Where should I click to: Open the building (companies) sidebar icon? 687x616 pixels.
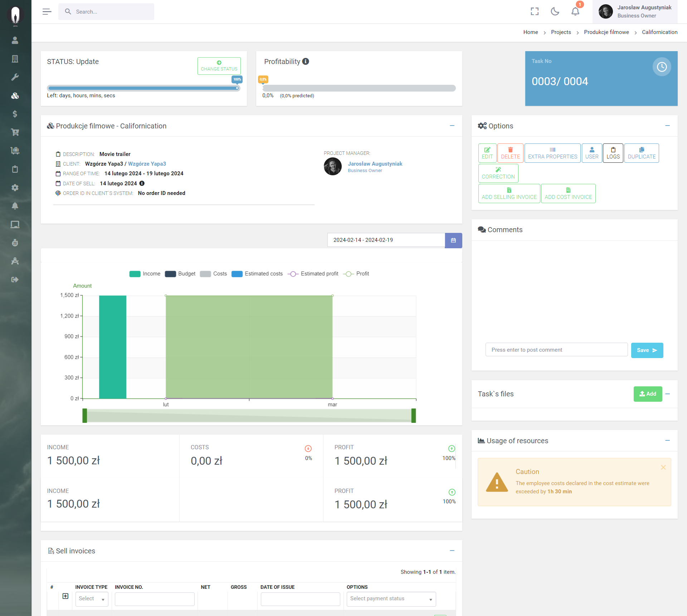pos(15,59)
